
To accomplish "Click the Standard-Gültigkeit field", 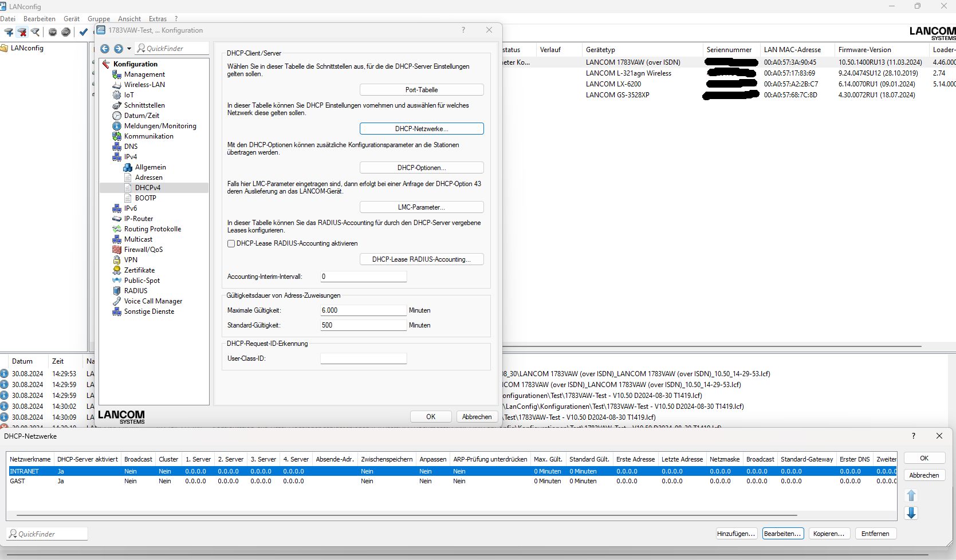I will [x=363, y=325].
